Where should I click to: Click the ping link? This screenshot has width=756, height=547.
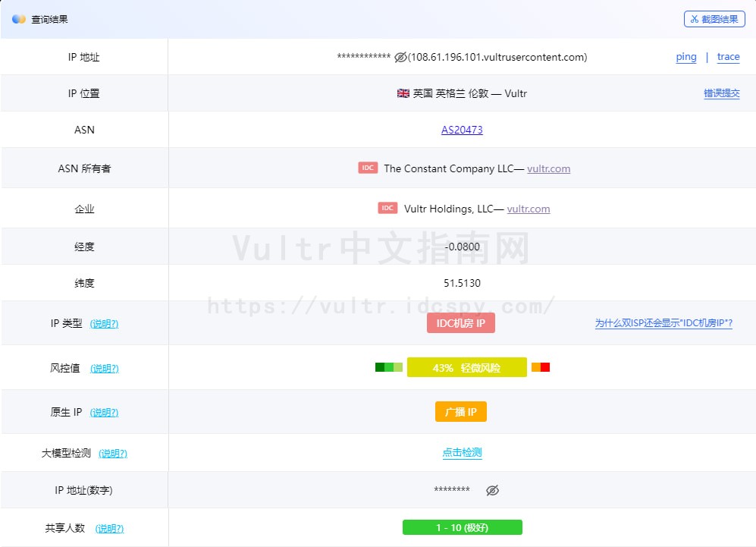(x=685, y=57)
